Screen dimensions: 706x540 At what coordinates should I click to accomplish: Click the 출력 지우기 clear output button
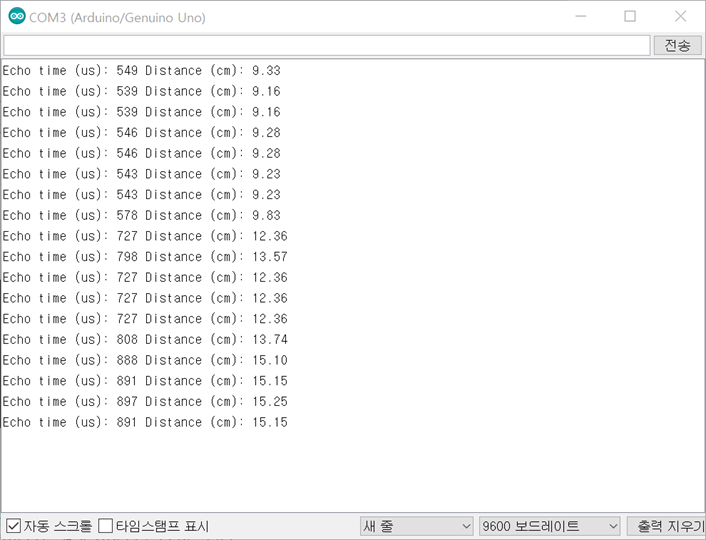tap(666, 526)
